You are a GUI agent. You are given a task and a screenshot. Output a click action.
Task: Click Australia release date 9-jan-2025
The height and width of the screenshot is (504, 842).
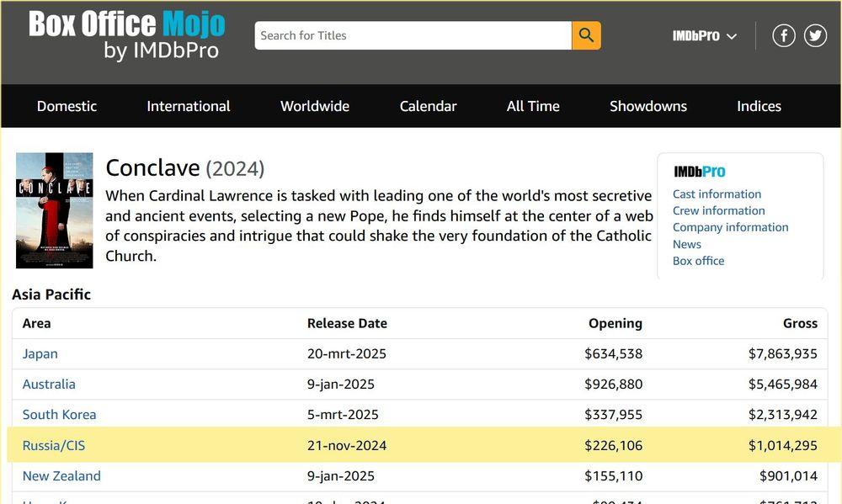coord(340,385)
